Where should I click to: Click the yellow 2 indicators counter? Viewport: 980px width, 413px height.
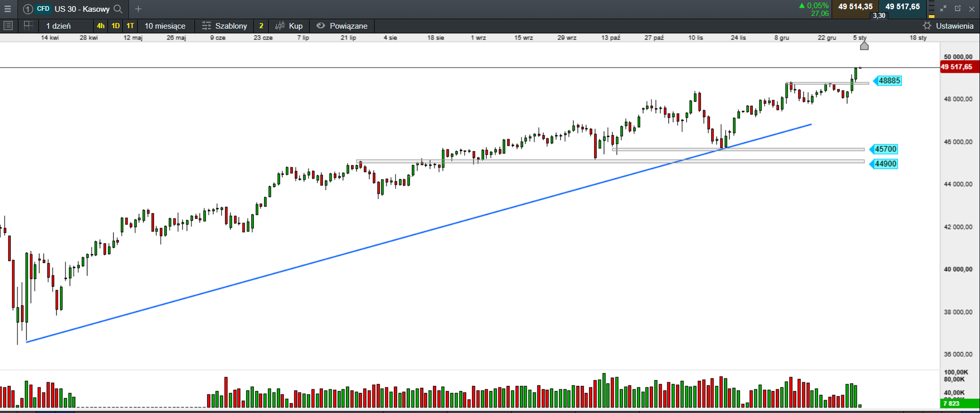[261, 26]
